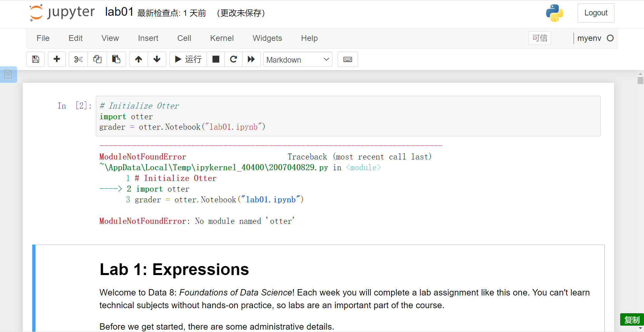Open the View menu
644x332 pixels.
(x=110, y=38)
